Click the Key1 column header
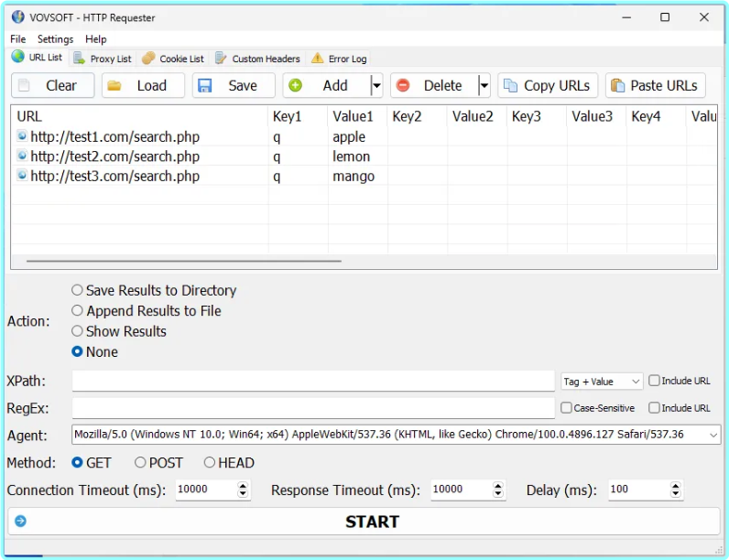The image size is (729, 560). 298,116
